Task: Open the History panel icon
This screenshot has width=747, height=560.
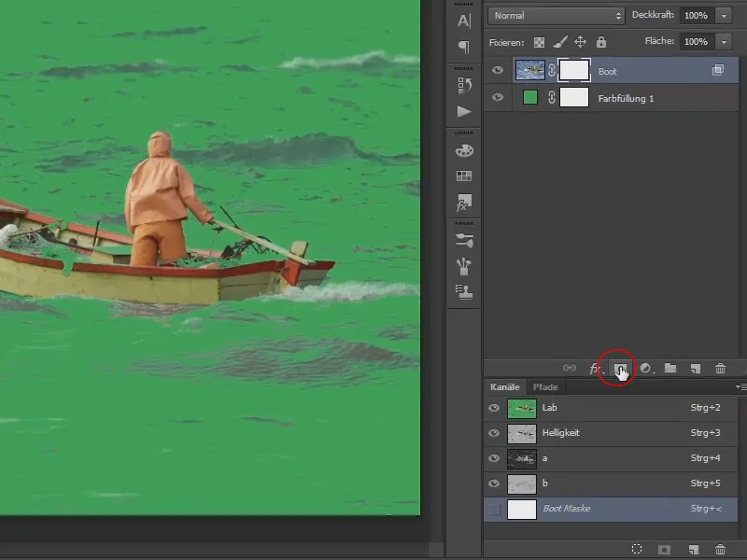Action: 464,86
